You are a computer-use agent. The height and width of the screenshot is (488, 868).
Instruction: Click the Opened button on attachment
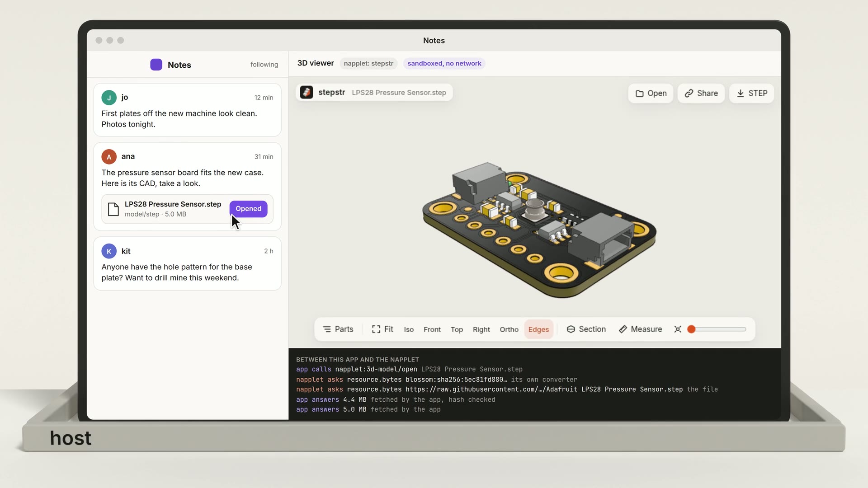248,209
